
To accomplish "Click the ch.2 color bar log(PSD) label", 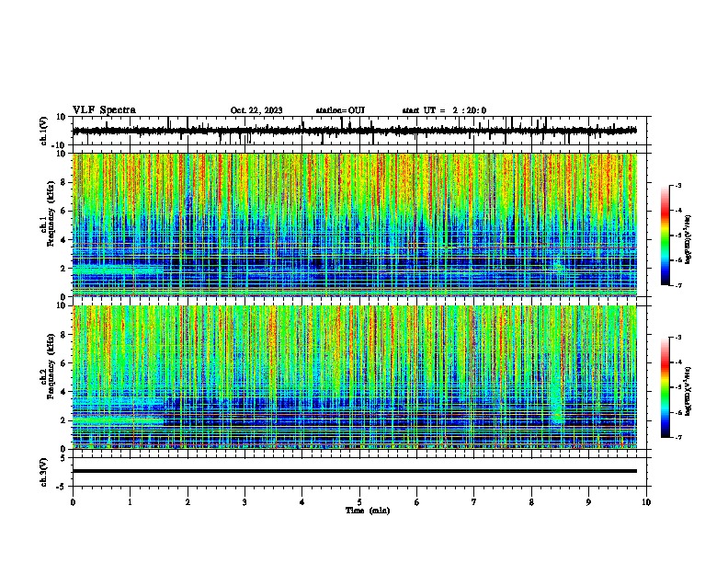I will click(x=688, y=391).
